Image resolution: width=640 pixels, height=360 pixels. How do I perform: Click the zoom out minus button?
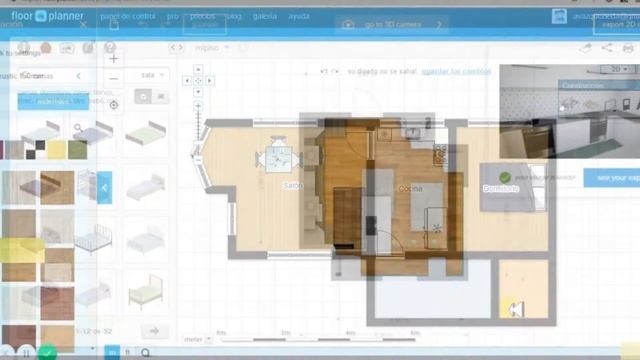coord(113,78)
